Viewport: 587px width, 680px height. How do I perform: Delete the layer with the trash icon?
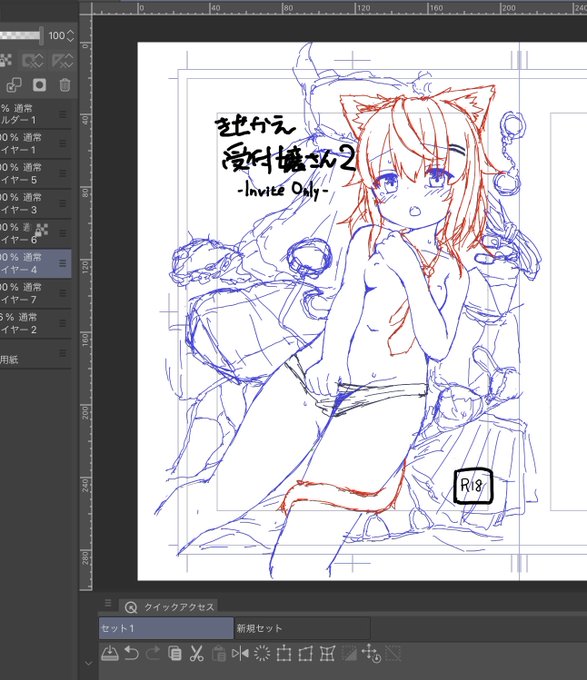65,85
